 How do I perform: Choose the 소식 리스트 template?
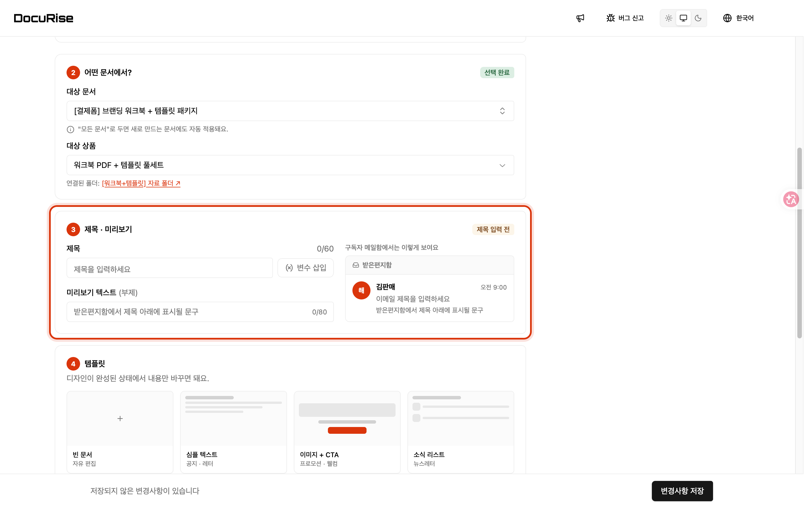coord(461,432)
